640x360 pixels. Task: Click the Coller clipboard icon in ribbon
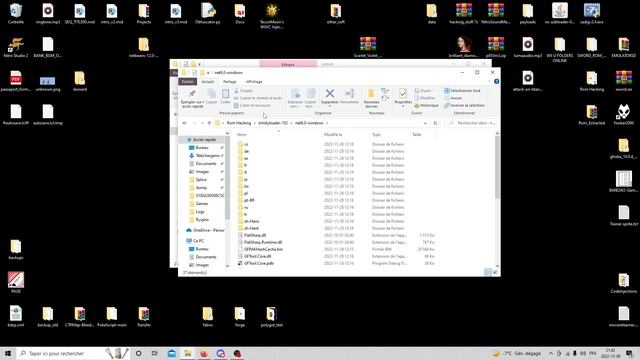[225, 93]
